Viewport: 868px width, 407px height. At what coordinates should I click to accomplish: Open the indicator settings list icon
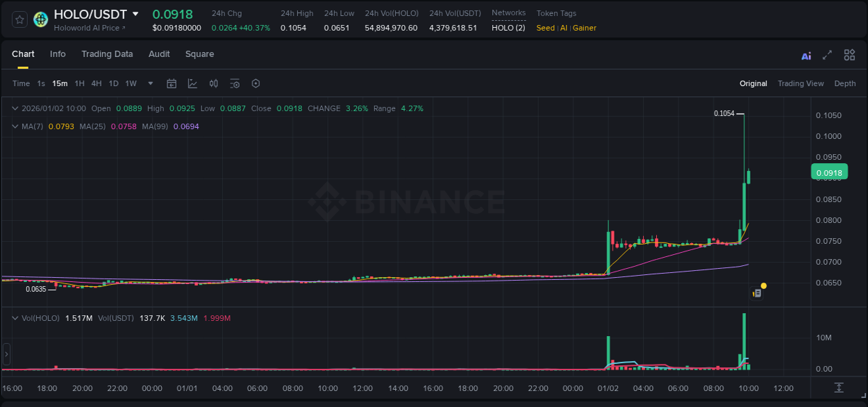click(x=235, y=83)
